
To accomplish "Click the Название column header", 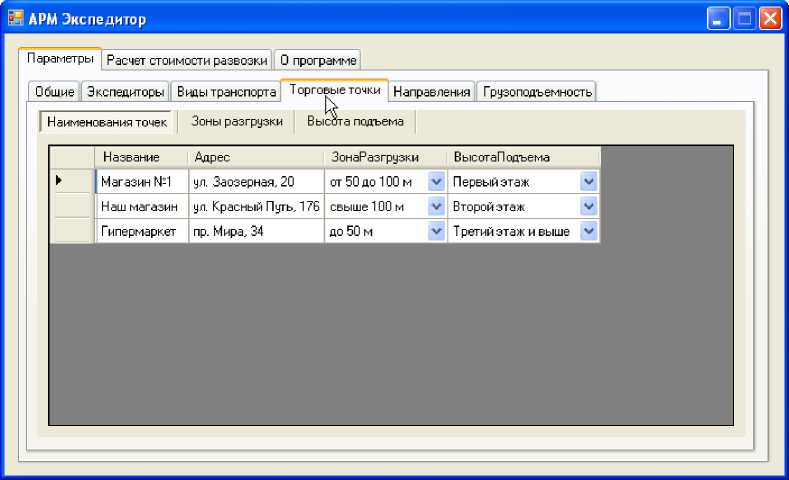I will pyautogui.click(x=141, y=157).
